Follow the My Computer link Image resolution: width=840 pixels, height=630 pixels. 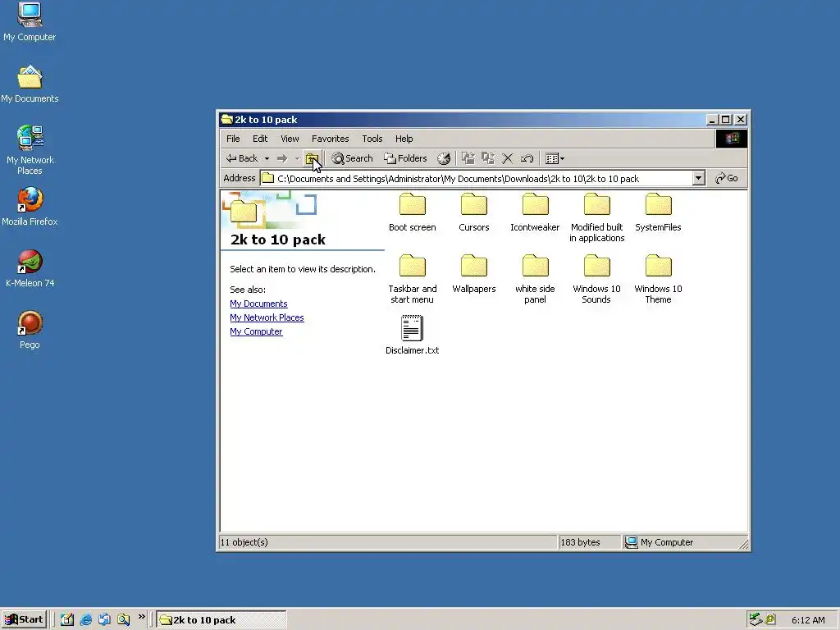pyautogui.click(x=256, y=331)
